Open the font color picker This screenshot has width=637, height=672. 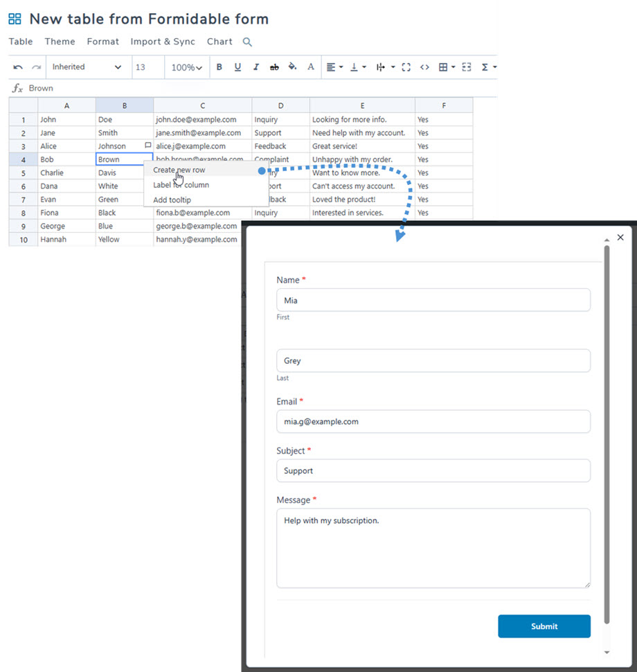pos(311,67)
